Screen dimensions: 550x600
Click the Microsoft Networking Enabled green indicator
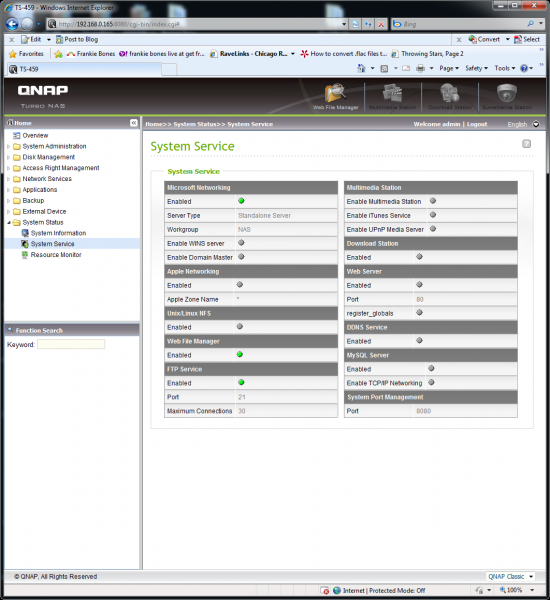coord(241,201)
